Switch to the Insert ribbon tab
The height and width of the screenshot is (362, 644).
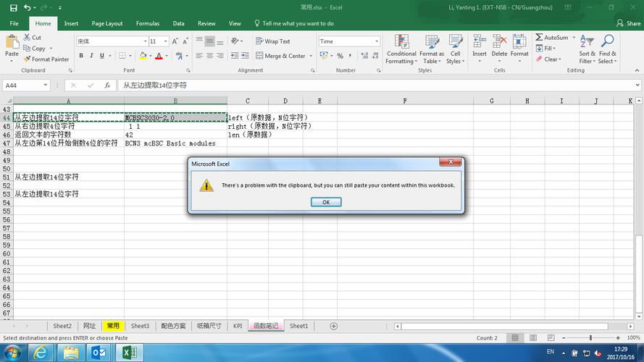tap(71, 23)
